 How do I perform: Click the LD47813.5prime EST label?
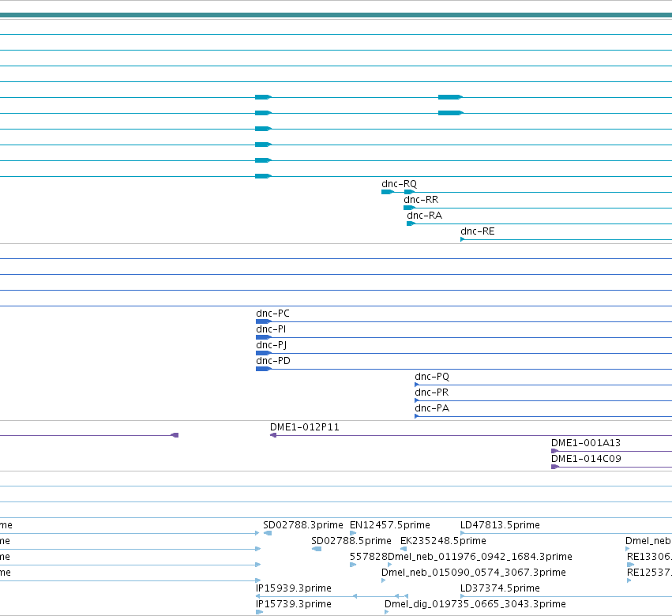tap(500, 525)
